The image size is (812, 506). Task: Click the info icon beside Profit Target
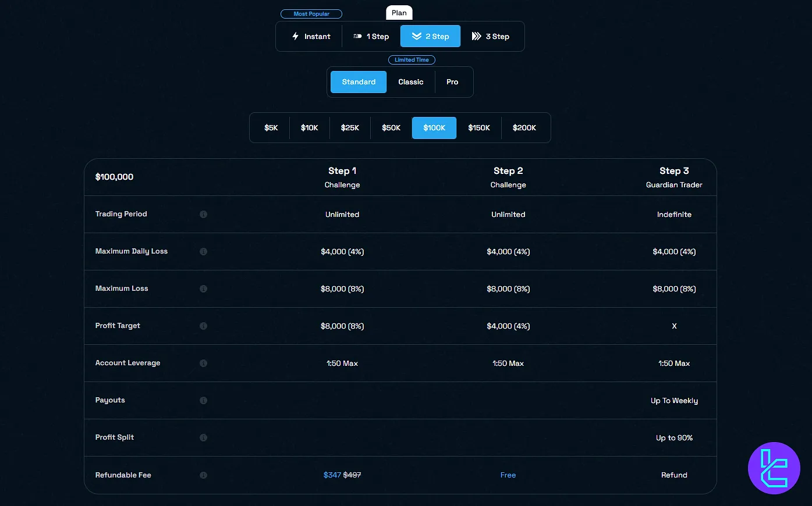coord(203,326)
